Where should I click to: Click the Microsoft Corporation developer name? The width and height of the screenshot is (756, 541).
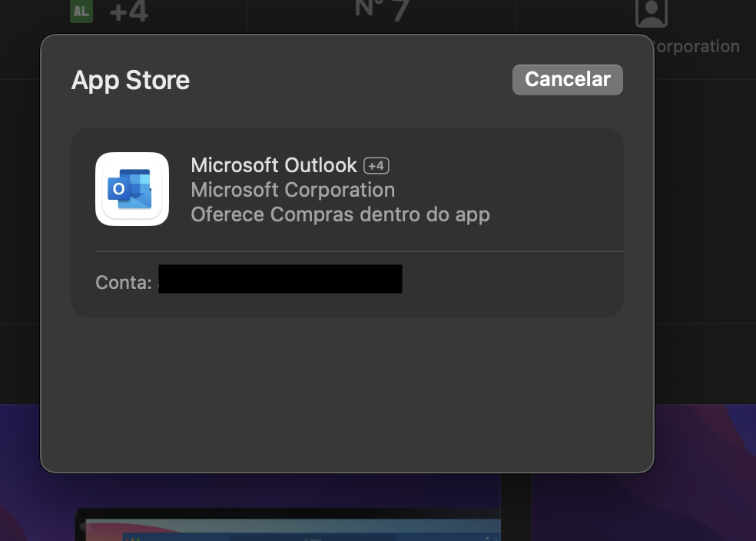292,190
